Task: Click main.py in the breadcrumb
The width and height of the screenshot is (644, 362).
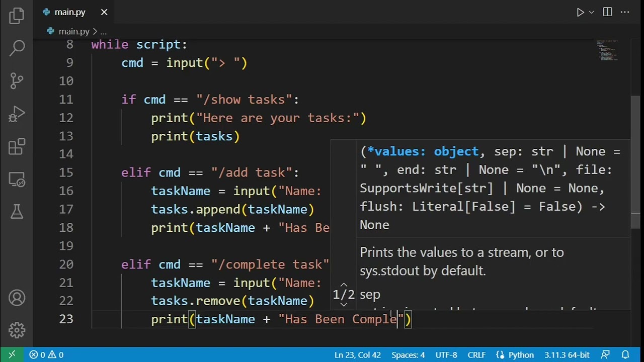Action: pyautogui.click(x=73, y=31)
